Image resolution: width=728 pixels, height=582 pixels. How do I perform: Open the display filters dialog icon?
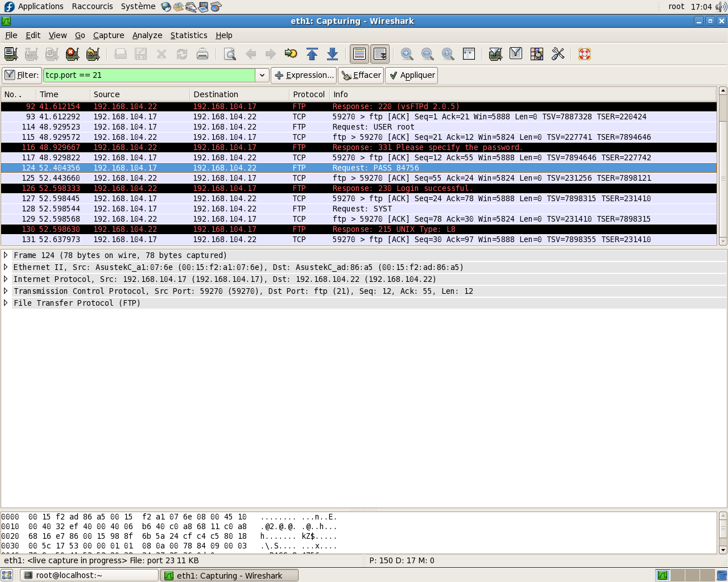click(x=516, y=54)
